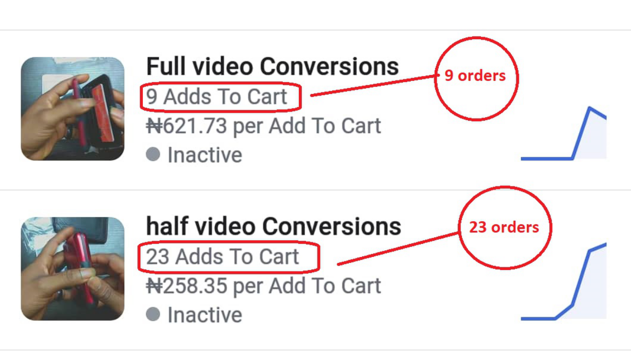This screenshot has height=364, width=631.
Task: Click the red 23 orders circle annotation
Action: pos(505,228)
